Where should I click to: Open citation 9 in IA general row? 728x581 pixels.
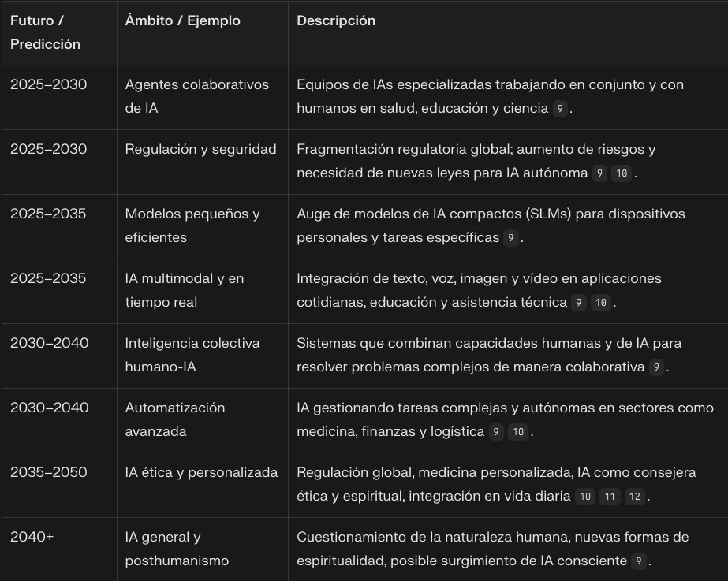point(638,561)
